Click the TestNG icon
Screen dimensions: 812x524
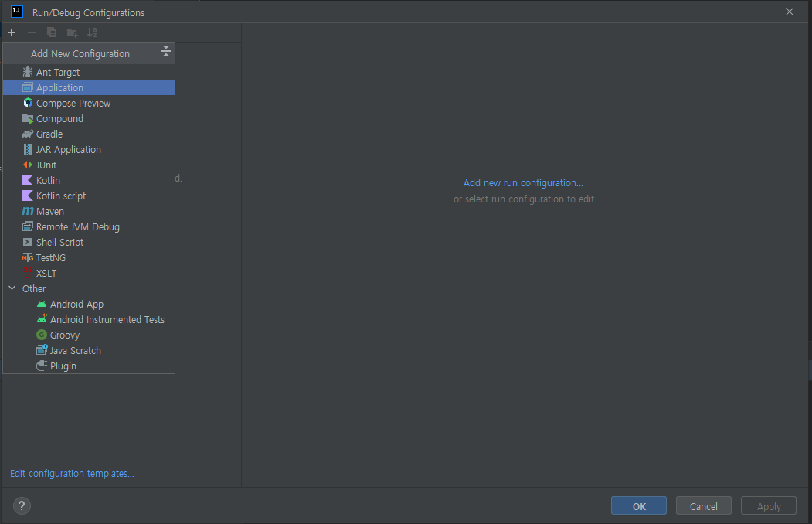point(28,258)
